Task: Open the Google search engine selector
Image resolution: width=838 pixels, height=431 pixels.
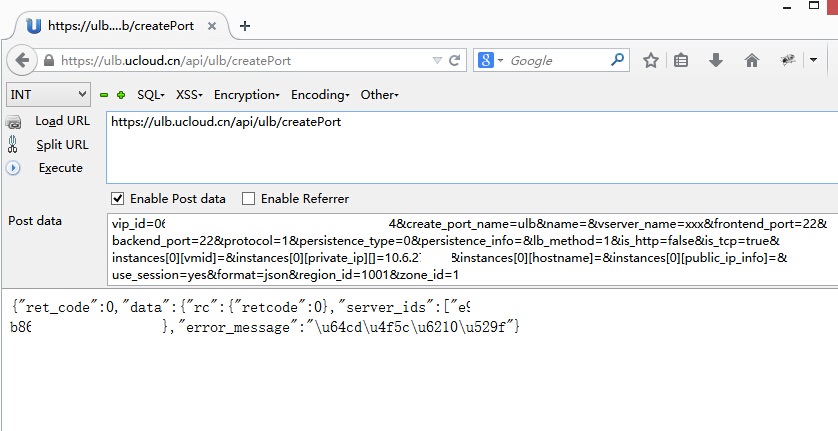Action: [x=491, y=60]
